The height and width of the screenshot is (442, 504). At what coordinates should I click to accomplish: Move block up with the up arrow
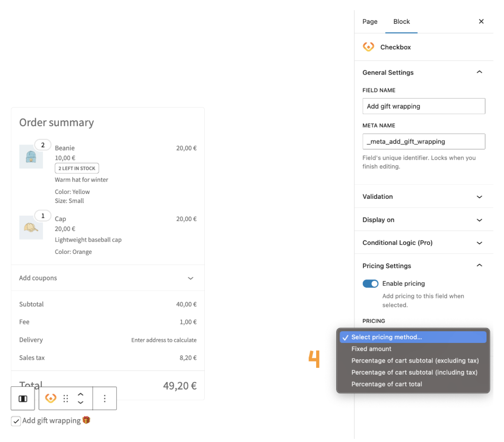81,394
